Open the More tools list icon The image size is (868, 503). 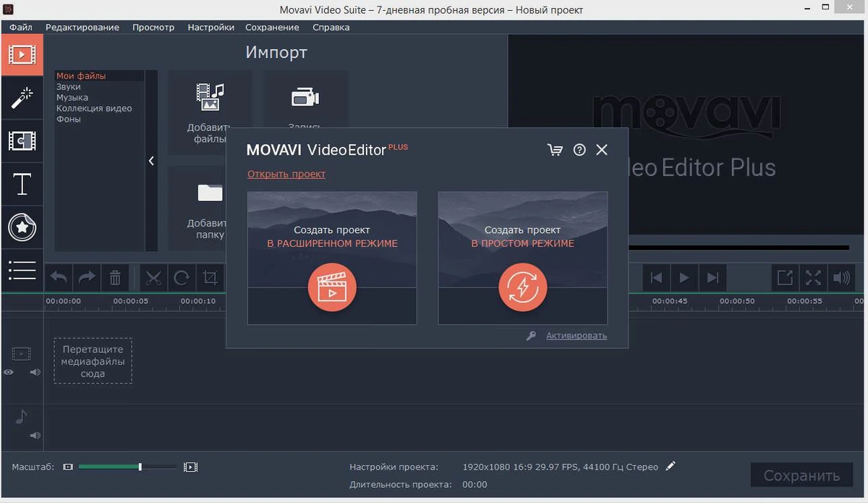(22, 270)
